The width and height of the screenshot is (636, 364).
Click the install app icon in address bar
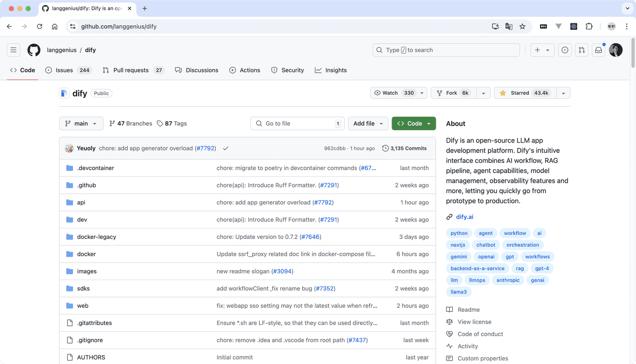(495, 26)
